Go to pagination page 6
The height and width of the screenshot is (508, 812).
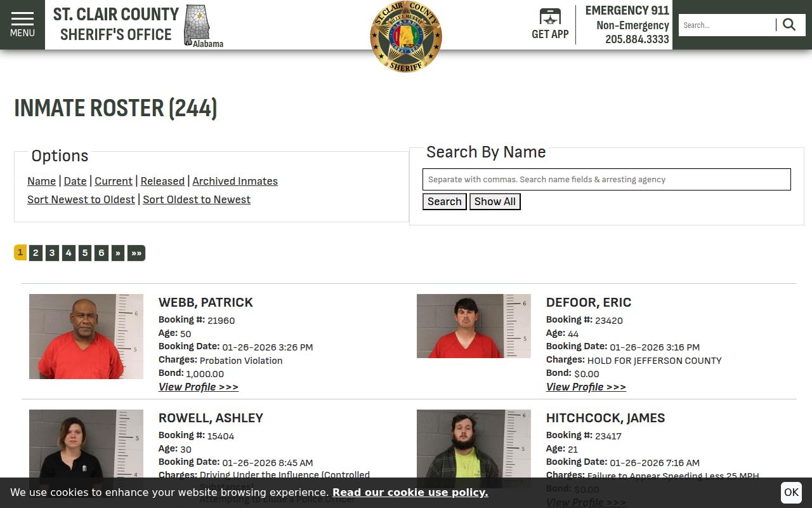[101, 253]
